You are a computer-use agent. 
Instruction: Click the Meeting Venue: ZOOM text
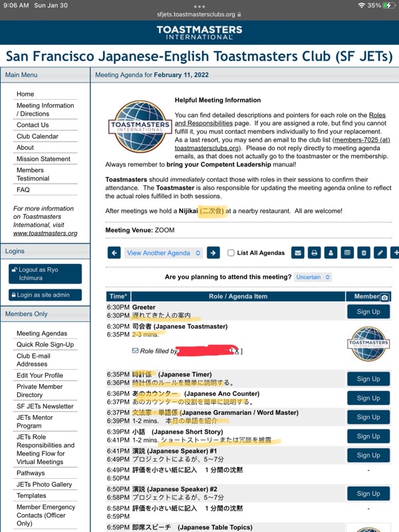[140, 230]
